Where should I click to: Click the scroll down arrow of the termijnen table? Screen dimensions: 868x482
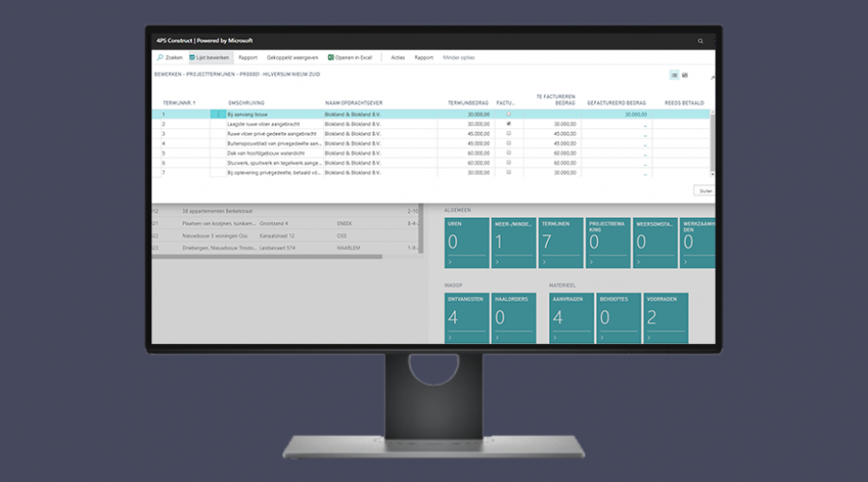[x=713, y=174]
